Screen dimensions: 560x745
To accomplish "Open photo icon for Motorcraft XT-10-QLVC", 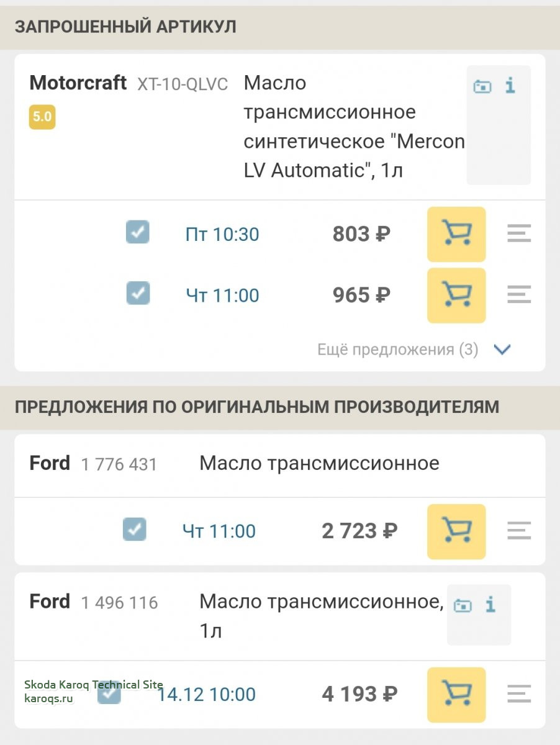I will pos(482,87).
